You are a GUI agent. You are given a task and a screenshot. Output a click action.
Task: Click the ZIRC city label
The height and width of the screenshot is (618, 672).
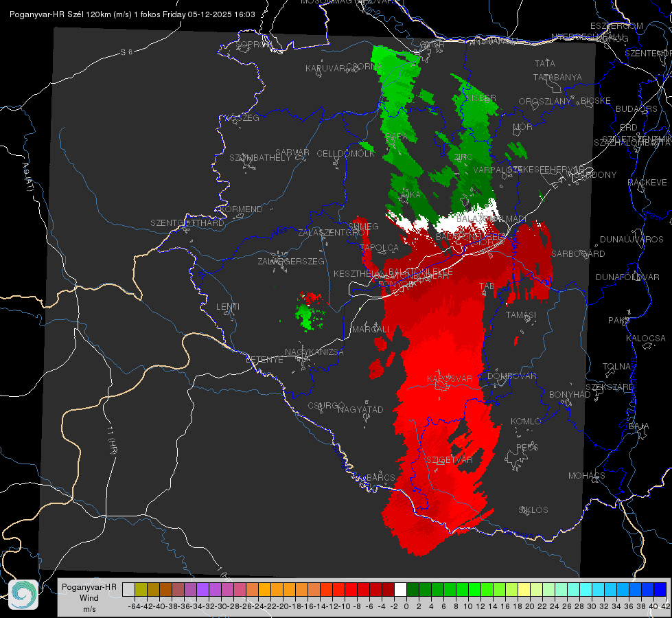point(463,157)
